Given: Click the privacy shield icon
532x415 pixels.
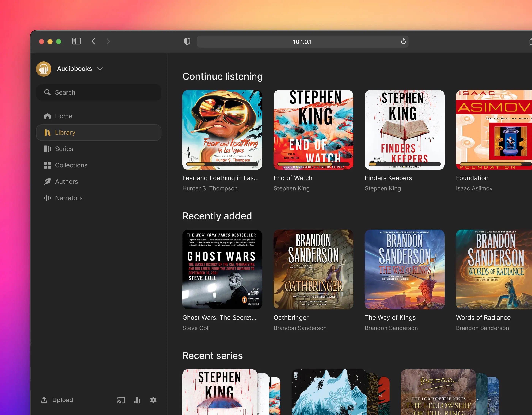Looking at the screenshot, I should tap(187, 41).
